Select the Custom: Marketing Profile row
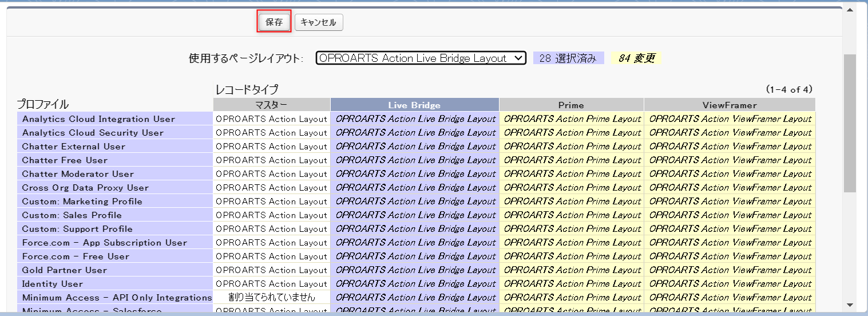This screenshot has width=868, height=316. tap(82, 202)
